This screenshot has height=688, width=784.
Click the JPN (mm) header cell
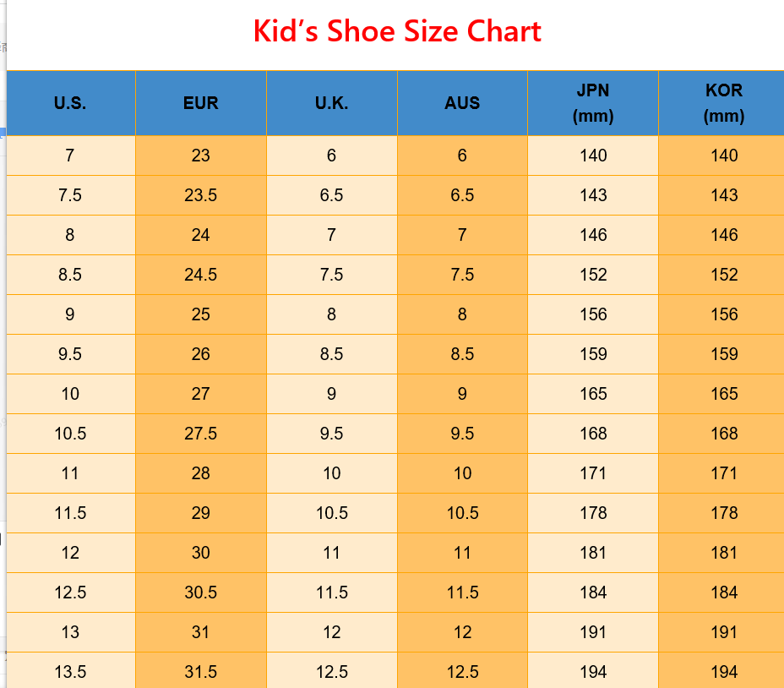[593, 103]
